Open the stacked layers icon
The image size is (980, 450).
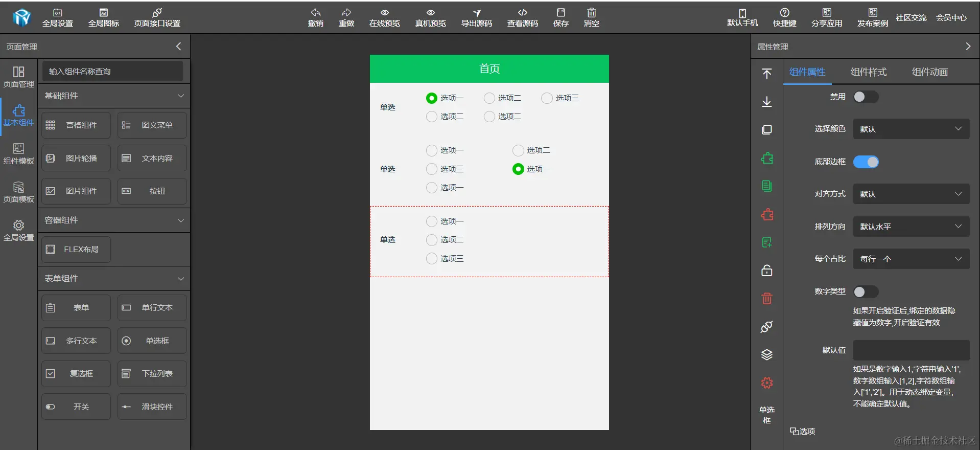click(767, 355)
